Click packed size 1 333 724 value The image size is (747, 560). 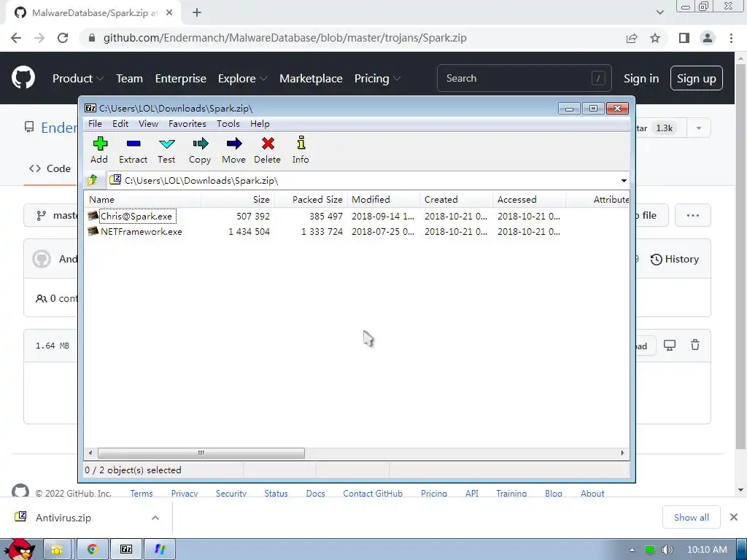click(x=322, y=231)
